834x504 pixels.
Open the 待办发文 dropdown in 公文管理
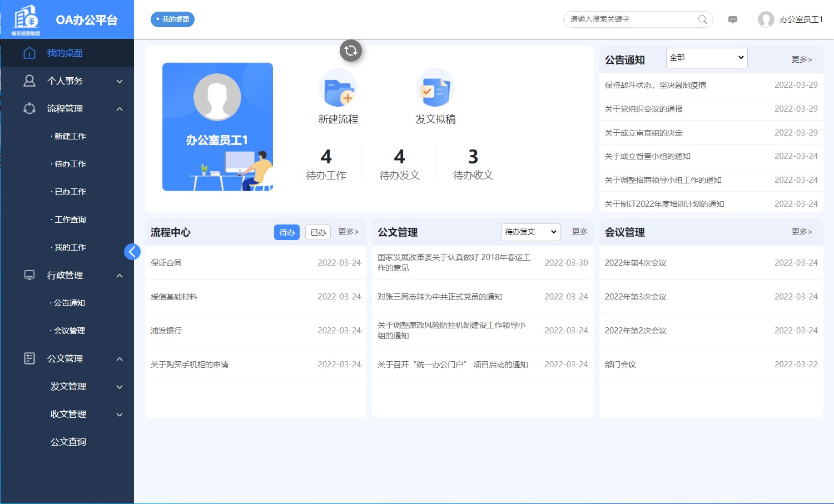[x=530, y=232]
